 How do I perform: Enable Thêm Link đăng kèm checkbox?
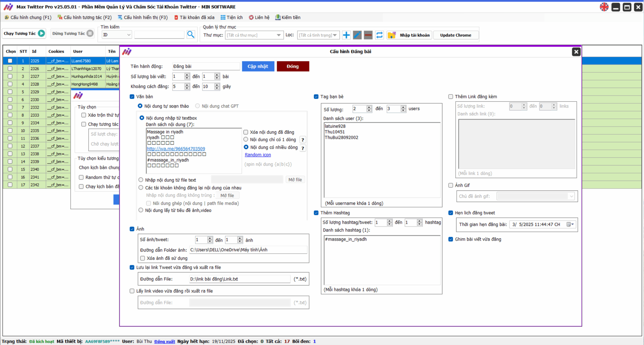451,97
